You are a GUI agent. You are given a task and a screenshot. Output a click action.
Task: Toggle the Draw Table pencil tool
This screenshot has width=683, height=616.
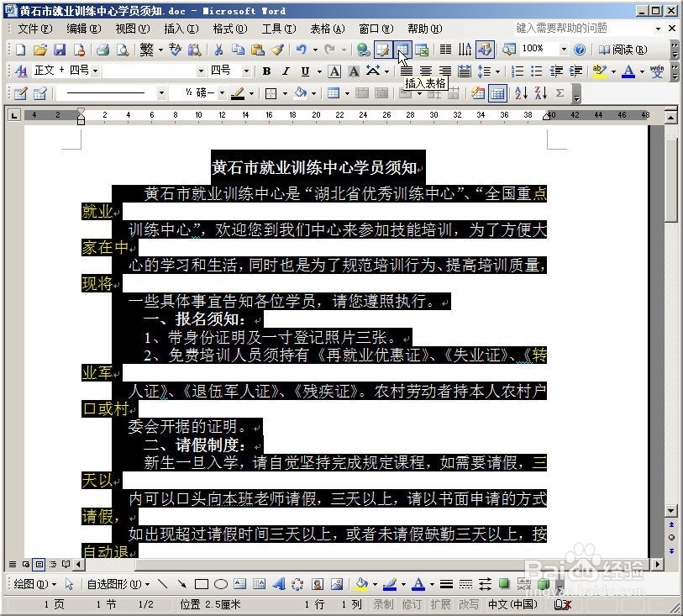point(20,92)
